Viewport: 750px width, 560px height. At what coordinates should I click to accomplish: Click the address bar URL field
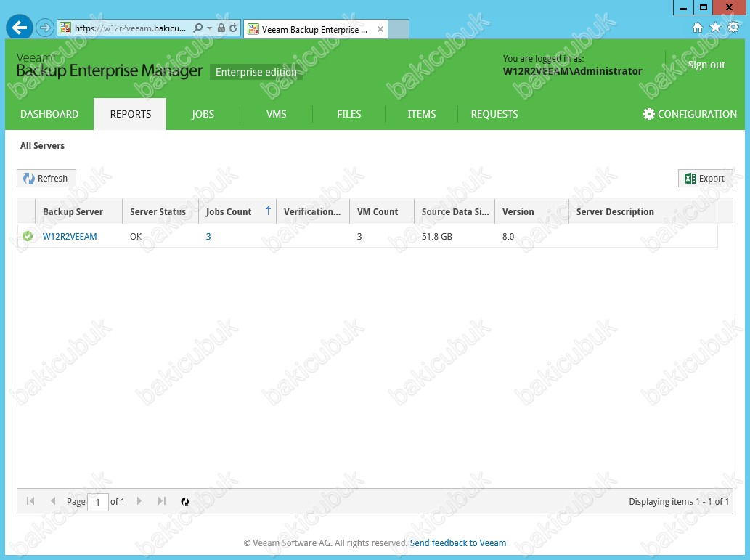click(x=130, y=28)
